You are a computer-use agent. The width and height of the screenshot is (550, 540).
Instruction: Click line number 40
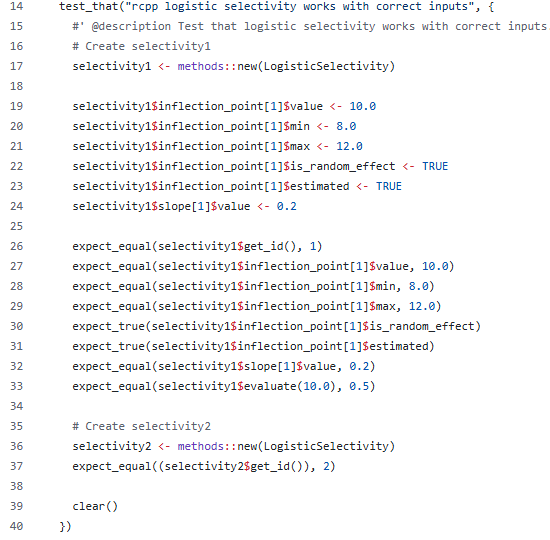16,526
